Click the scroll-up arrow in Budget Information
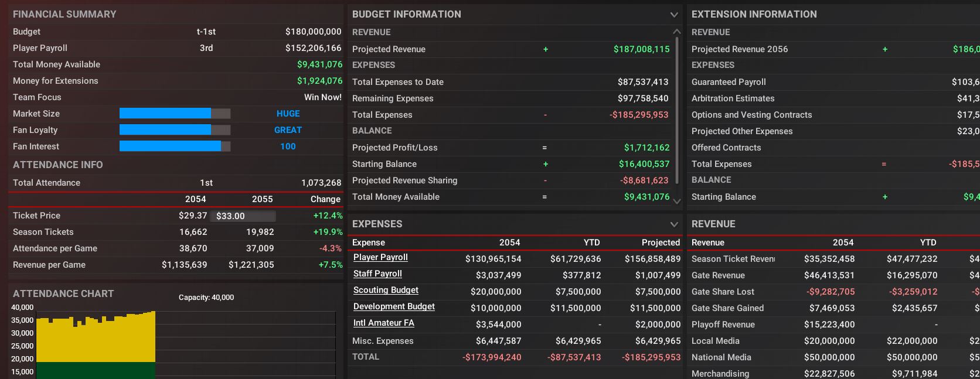Viewport: 980px width, 379px height. (677, 32)
